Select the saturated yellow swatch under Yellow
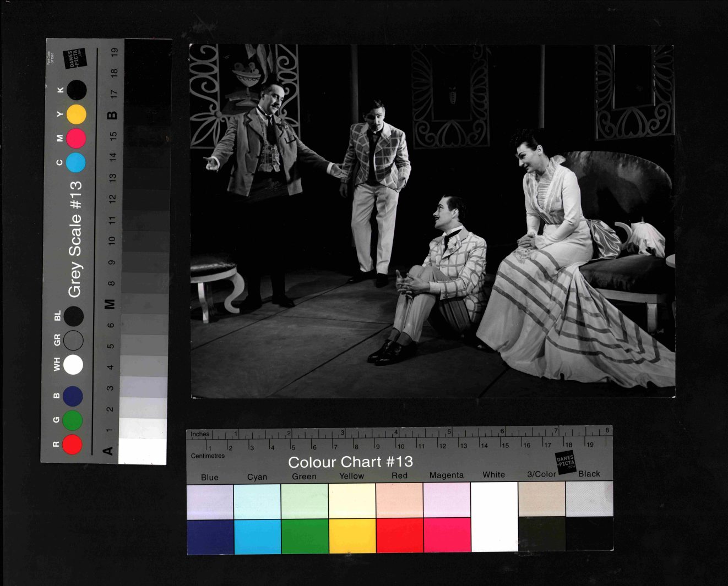Screen dimensions: 728x586 pyautogui.click(x=352, y=536)
